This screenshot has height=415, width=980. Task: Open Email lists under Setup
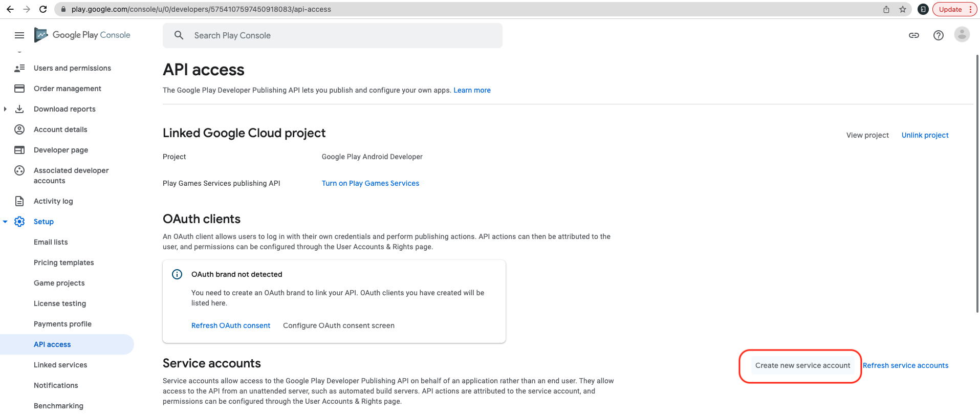pyautogui.click(x=51, y=242)
